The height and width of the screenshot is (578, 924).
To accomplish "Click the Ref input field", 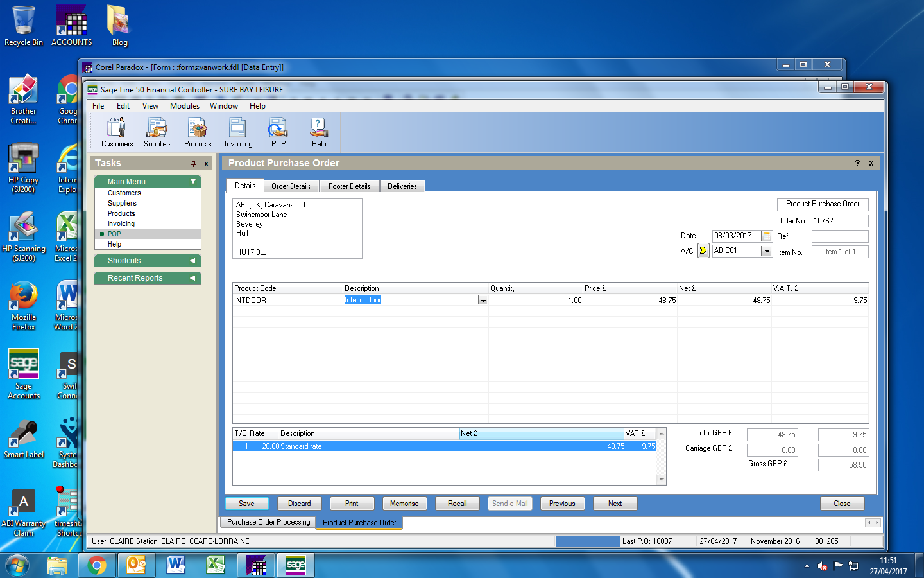I will click(839, 236).
